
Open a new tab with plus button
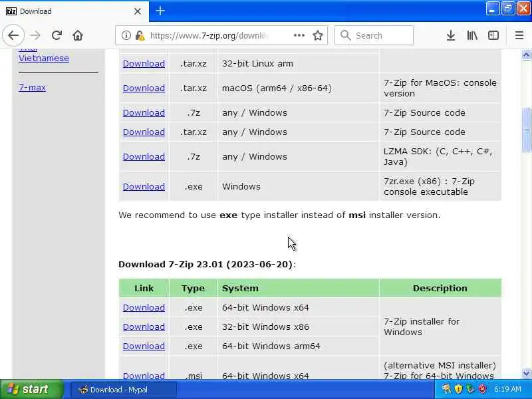coord(160,11)
